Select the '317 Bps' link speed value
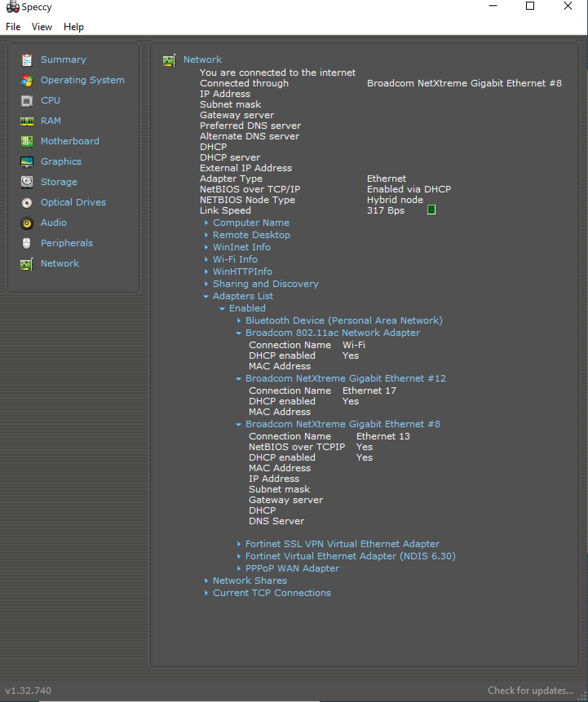The width and height of the screenshot is (588, 702). [386, 210]
